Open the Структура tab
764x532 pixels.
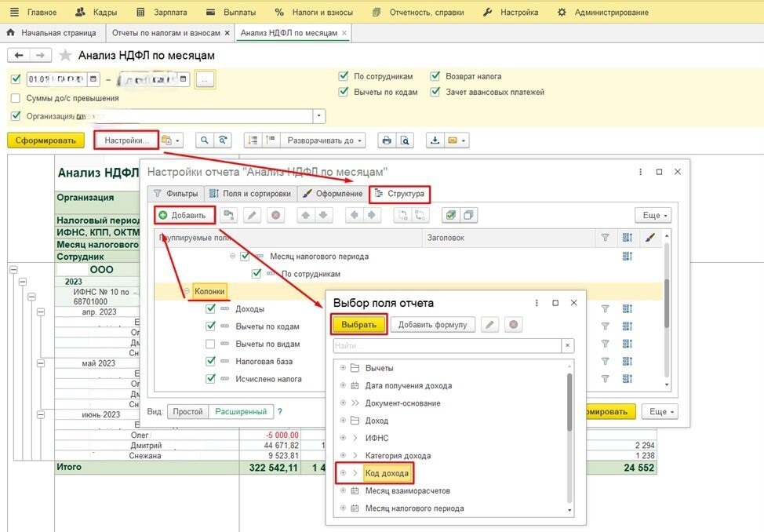399,194
